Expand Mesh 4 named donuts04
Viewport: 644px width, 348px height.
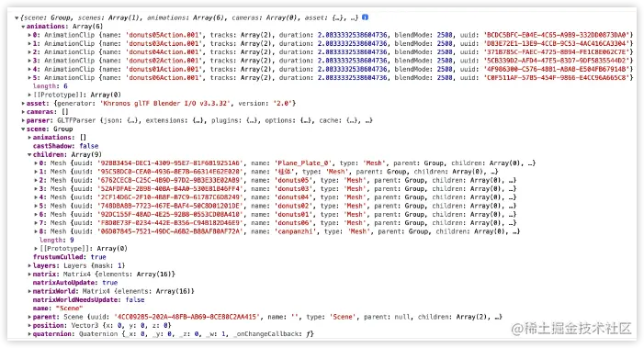click(x=36, y=197)
